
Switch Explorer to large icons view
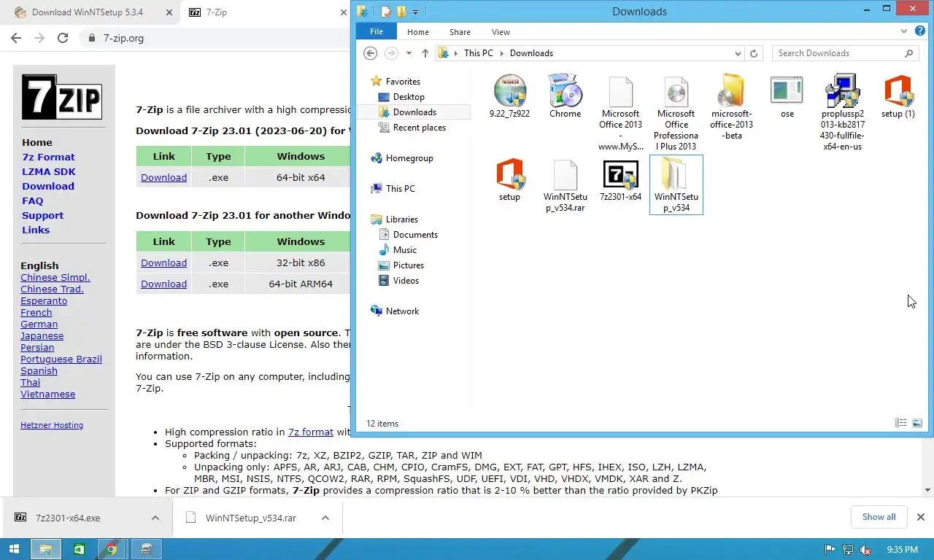point(917,423)
